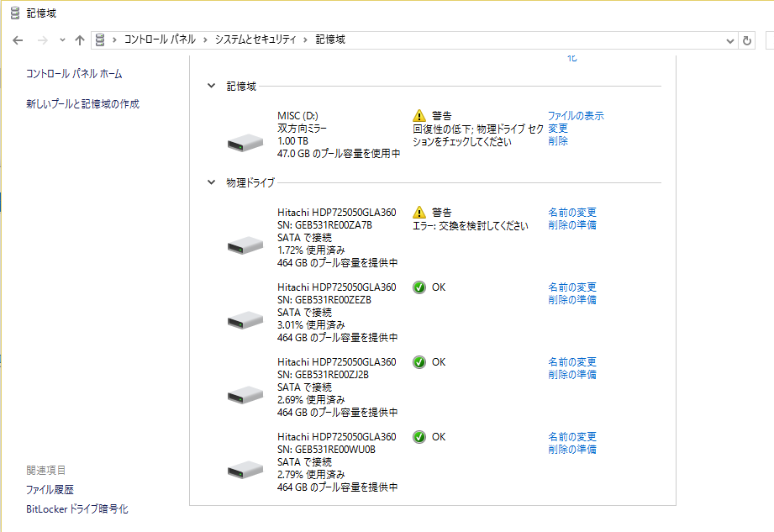Click drive icon for serial GEB531RE00ZEZB
774x532 pixels.
pyautogui.click(x=245, y=319)
